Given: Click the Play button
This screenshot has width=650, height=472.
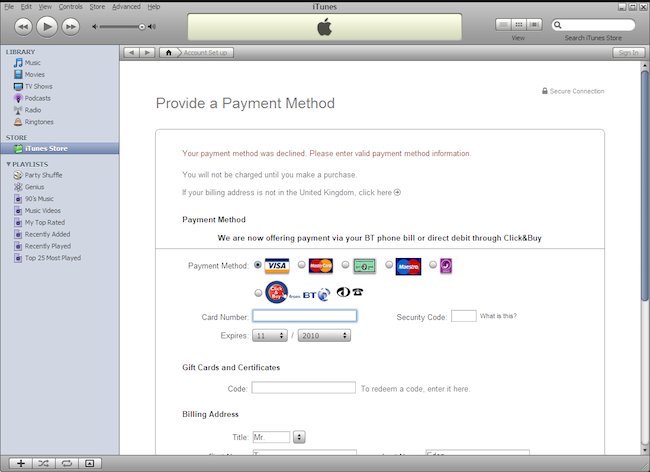Looking at the screenshot, I should (47, 27).
